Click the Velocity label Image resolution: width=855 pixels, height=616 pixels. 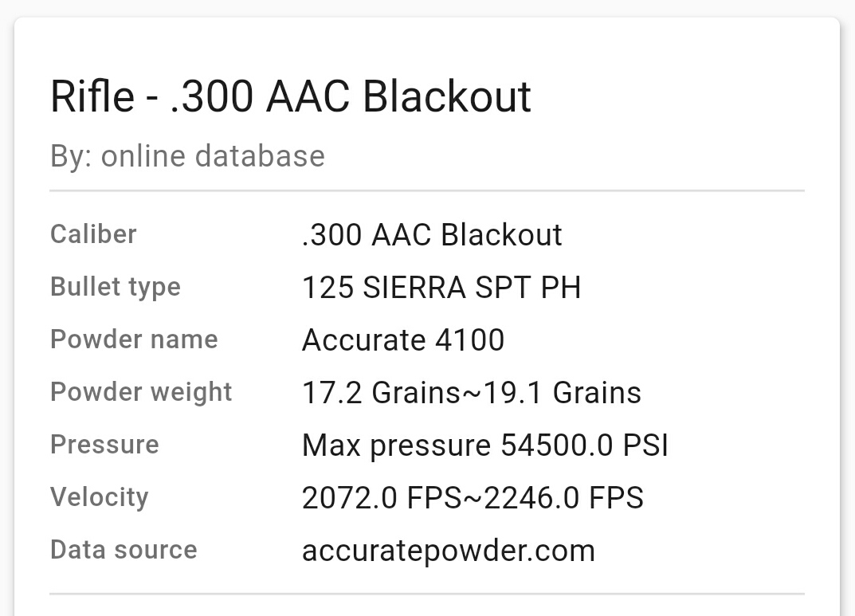click(99, 497)
